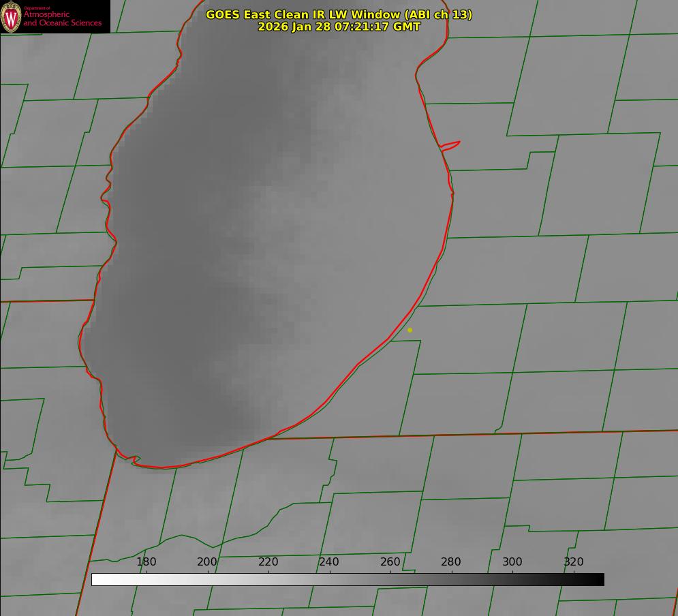The width and height of the screenshot is (678, 616).
Task: Click the timestamp '2026 Jan 28 07:21:17 GMT'
Action: point(339,27)
